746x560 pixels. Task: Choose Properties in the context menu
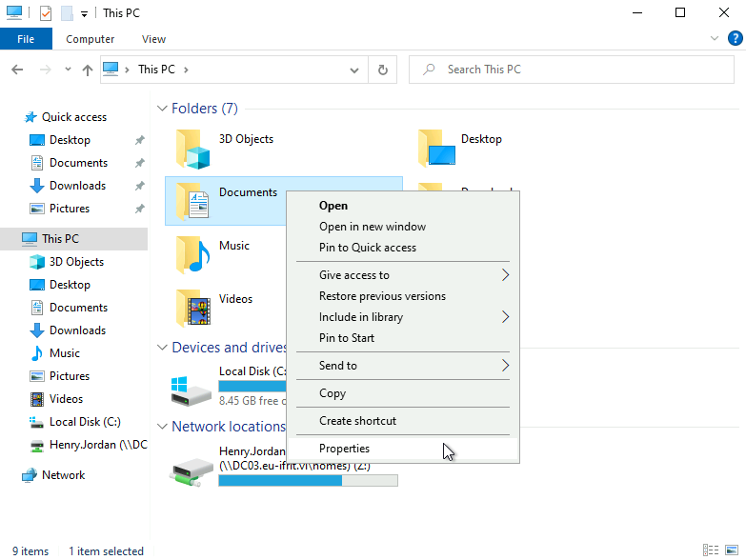(x=402, y=449)
